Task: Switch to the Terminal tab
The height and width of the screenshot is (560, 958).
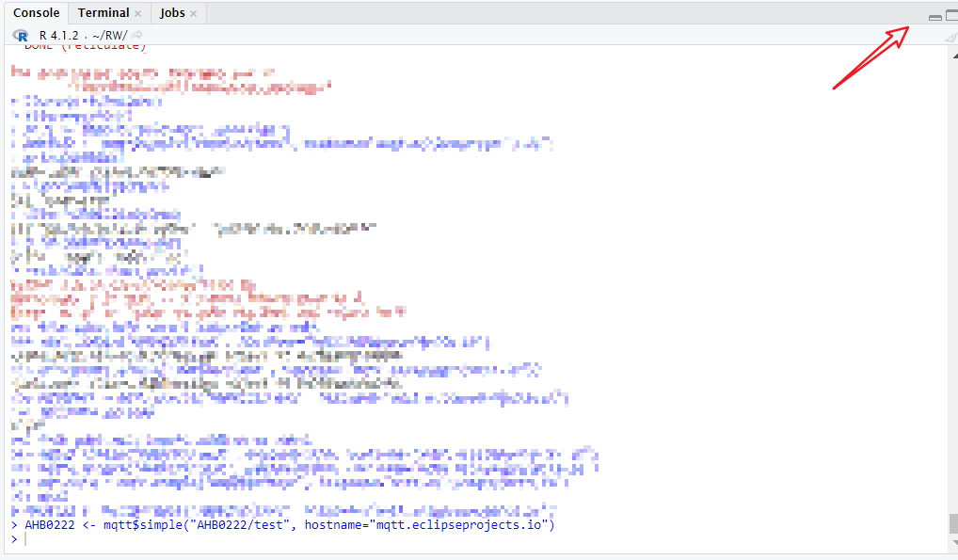Action: tap(102, 13)
